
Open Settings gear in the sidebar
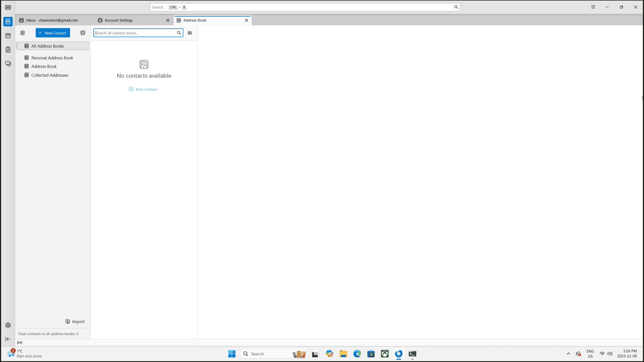(x=8, y=325)
